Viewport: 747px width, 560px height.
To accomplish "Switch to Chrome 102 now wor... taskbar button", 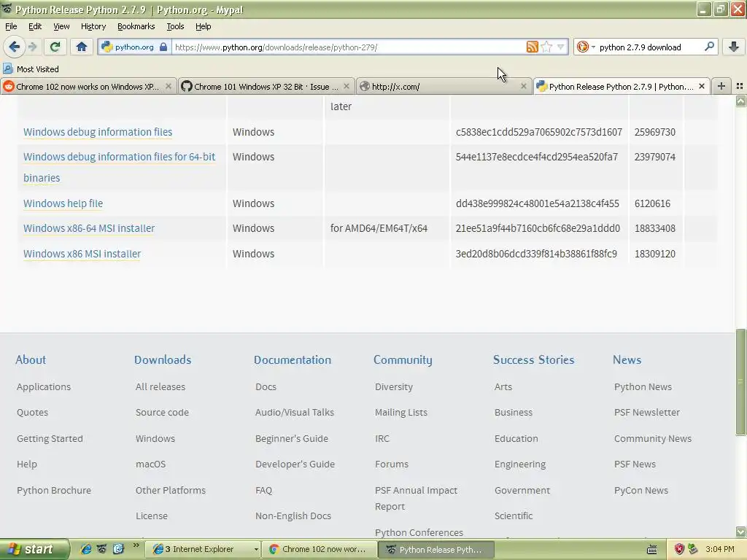I will click(x=320, y=549).
